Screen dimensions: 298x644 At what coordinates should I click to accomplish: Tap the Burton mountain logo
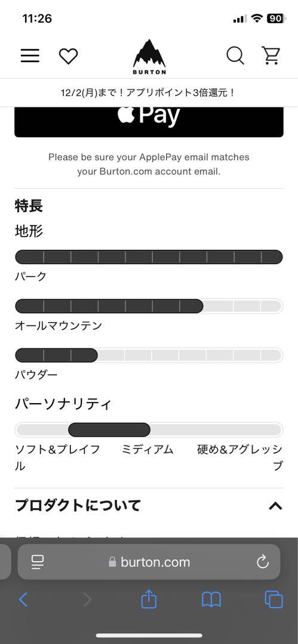tap(149, 57)
